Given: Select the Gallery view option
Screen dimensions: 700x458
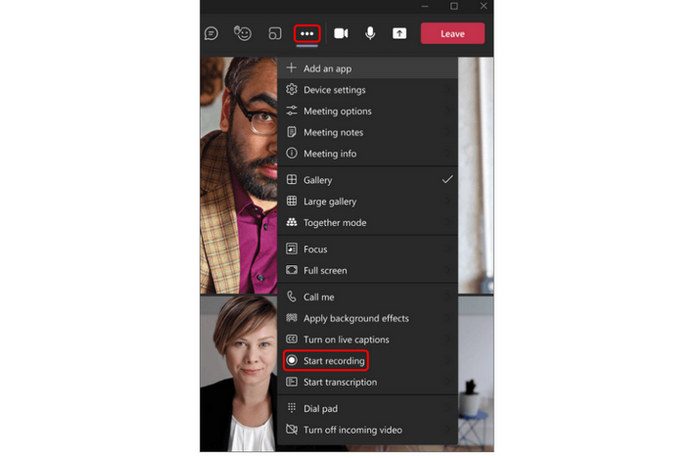Looking at the screenshot, I should coord(367,180).
